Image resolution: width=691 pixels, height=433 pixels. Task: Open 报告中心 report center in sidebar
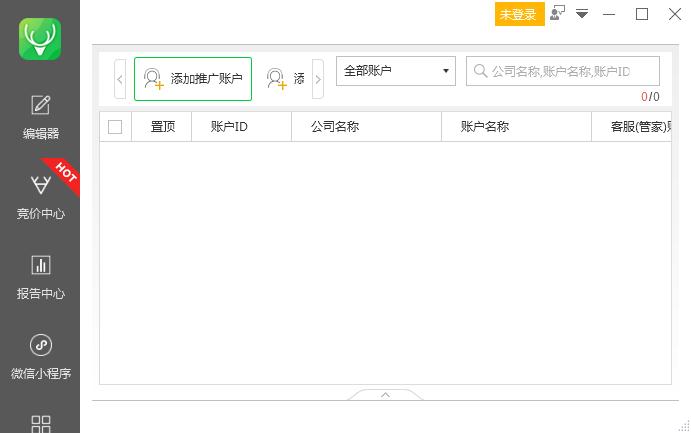tap(41, 276)
